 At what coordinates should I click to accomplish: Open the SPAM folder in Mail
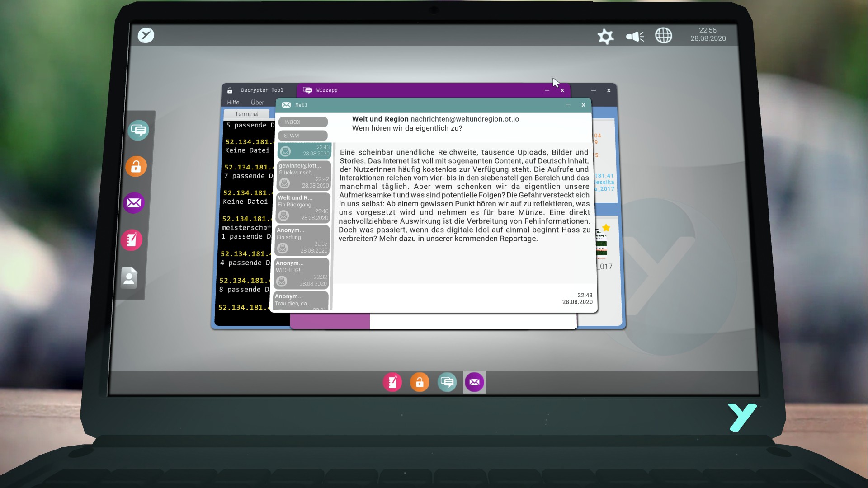pyautogui.click(x=302, y=136)
